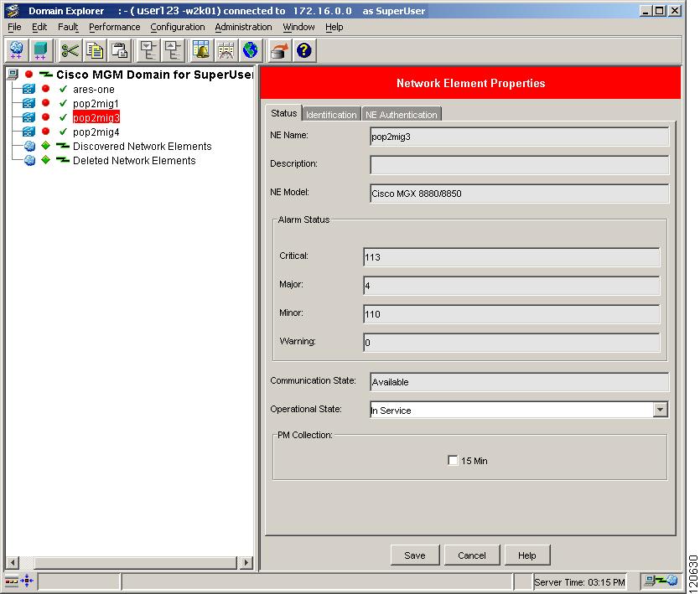Click the blue question mark help icon
Screen dimensions: 700x594
click(304, 50)
